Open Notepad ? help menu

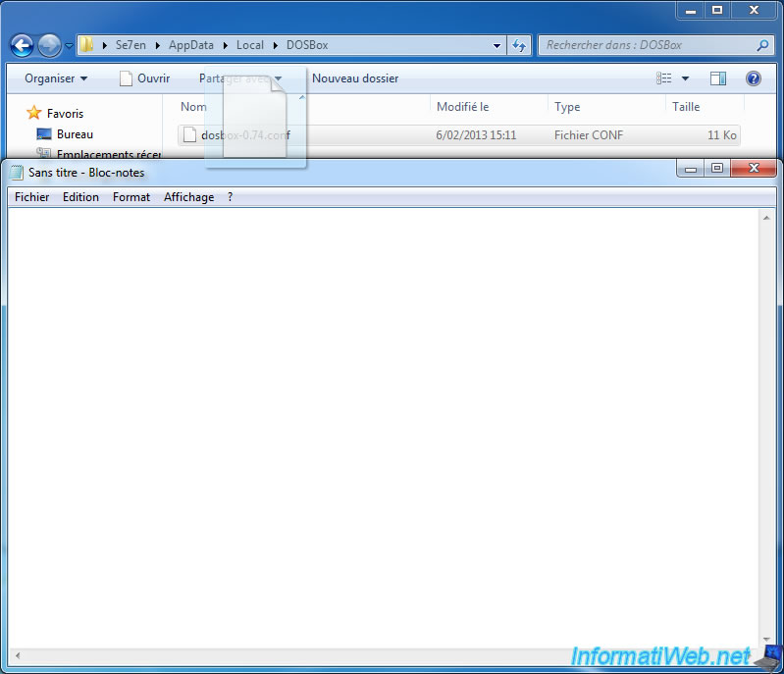click(230, 197)
